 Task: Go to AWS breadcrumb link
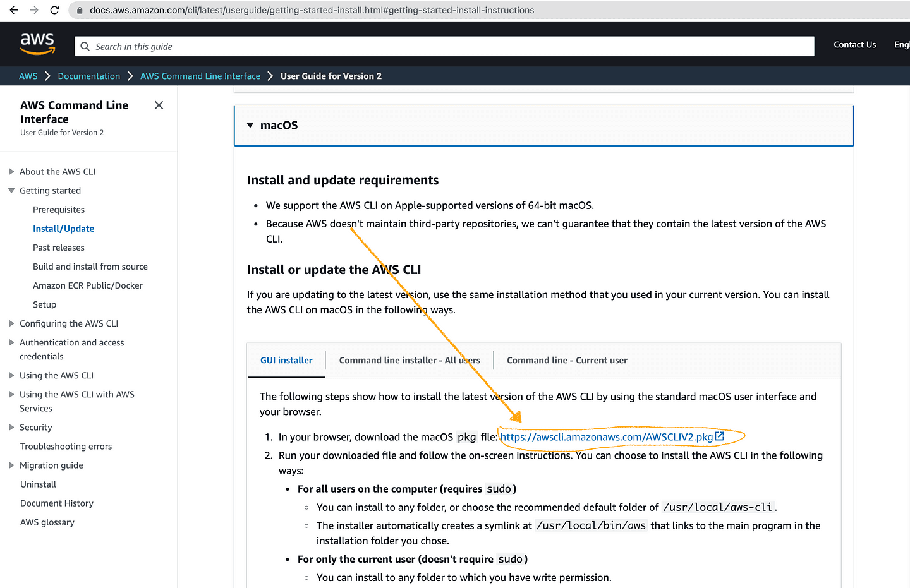[x=28, y=76]
